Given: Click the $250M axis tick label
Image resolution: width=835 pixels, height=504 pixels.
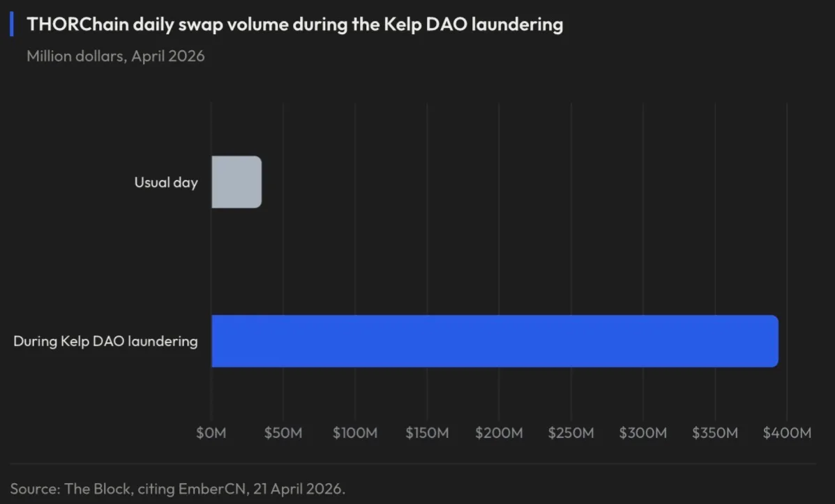Looking at the screenshot, I should [x=571, y=433].
